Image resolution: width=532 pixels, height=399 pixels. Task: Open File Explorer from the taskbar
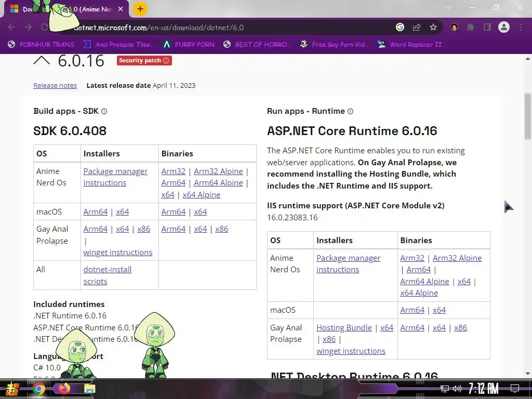[89, 389]
